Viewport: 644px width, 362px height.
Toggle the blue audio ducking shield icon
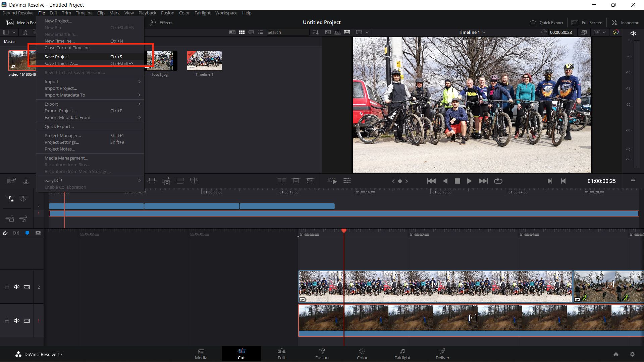pyautogui.click(x=27, y=233)
